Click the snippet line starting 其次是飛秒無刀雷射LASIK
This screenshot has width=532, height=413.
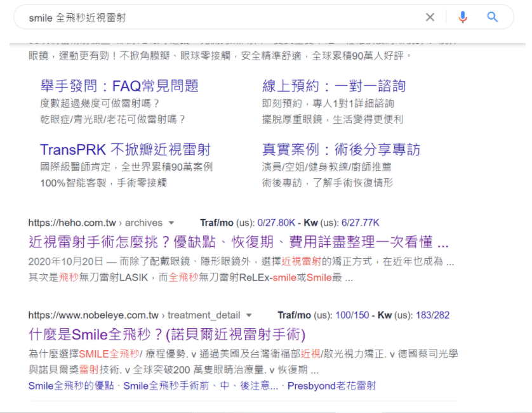click(x=190, y=278)
